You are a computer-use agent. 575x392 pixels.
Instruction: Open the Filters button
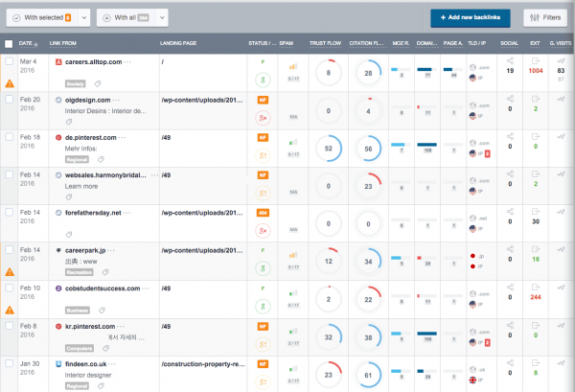click(545, 17)
